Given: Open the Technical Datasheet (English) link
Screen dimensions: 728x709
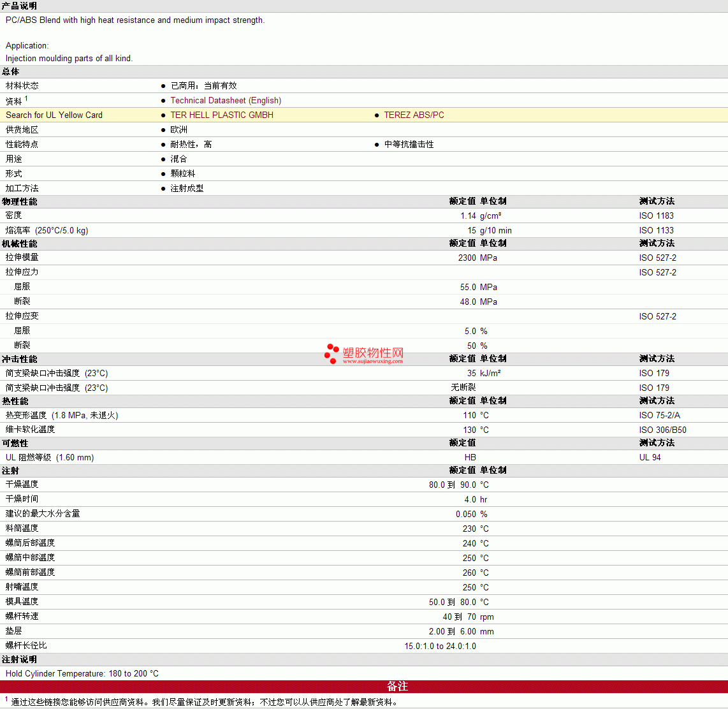Looking at the screenshot, I should [226, 100].
